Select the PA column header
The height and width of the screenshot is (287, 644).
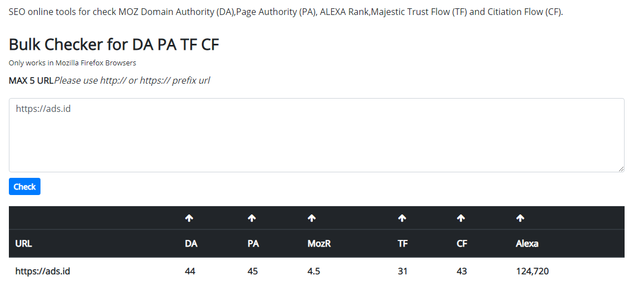coord(253,243)
